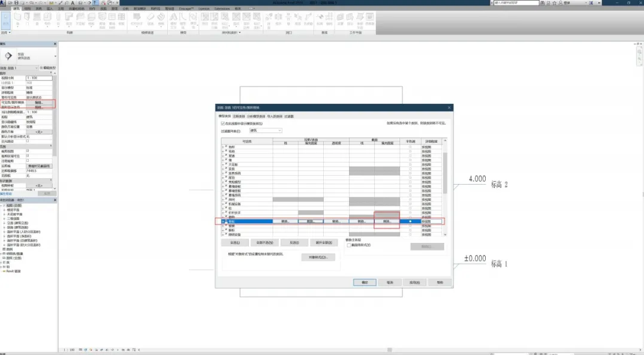644x355 pixels.
Task: Select the Curtain Grid tool
Action: pos(112,20)
